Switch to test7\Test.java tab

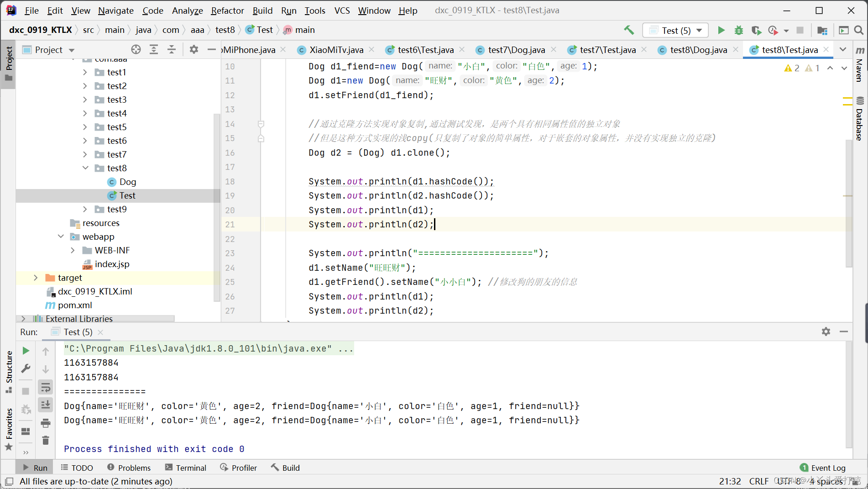(607, 49)
